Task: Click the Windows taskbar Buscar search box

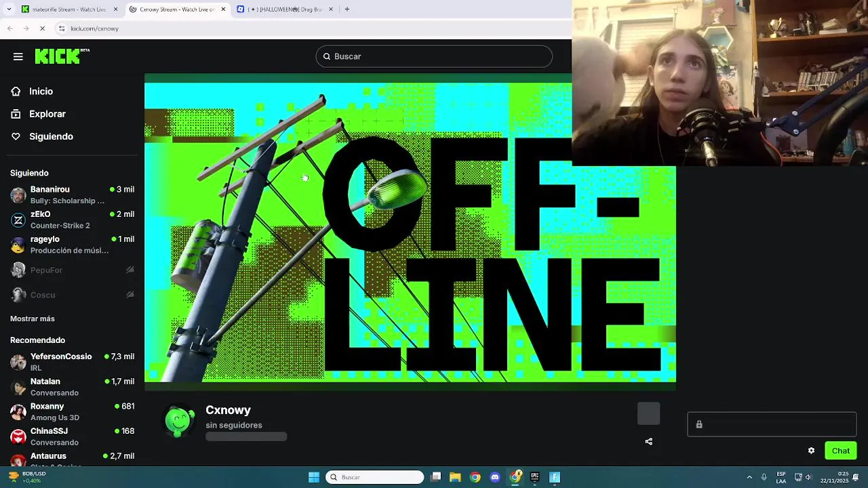Action: click(374, 477)
